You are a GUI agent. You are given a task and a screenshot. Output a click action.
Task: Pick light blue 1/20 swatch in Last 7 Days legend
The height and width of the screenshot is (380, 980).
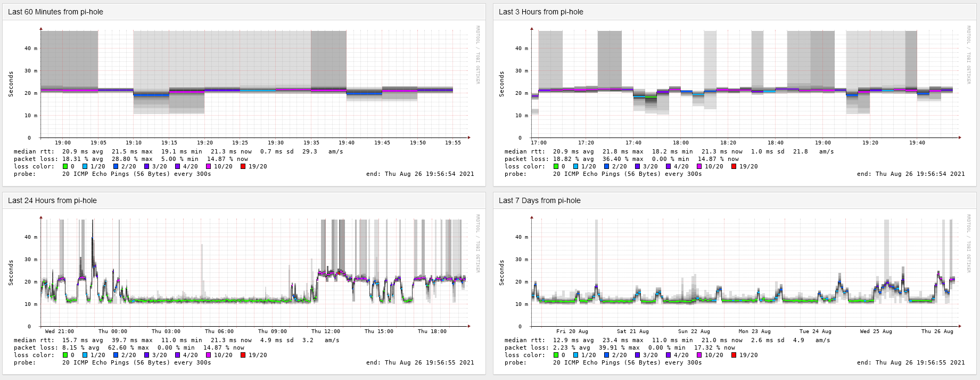pos(577,355)
